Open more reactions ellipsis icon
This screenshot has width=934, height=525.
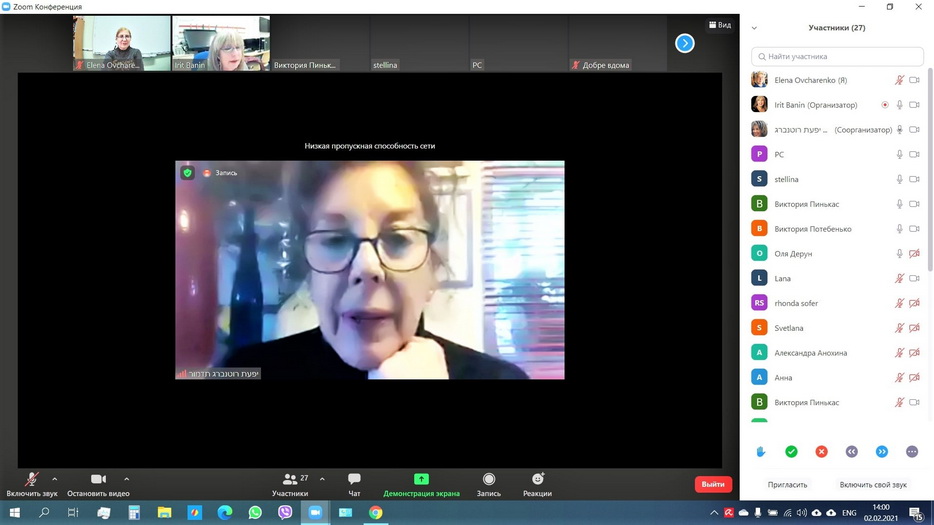coord(912,452)
